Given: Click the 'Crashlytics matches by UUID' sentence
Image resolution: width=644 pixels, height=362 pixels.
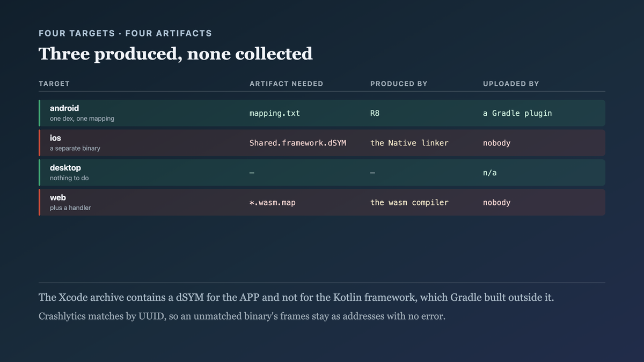Looking at the screenshot, I should [x=242, y=316].
